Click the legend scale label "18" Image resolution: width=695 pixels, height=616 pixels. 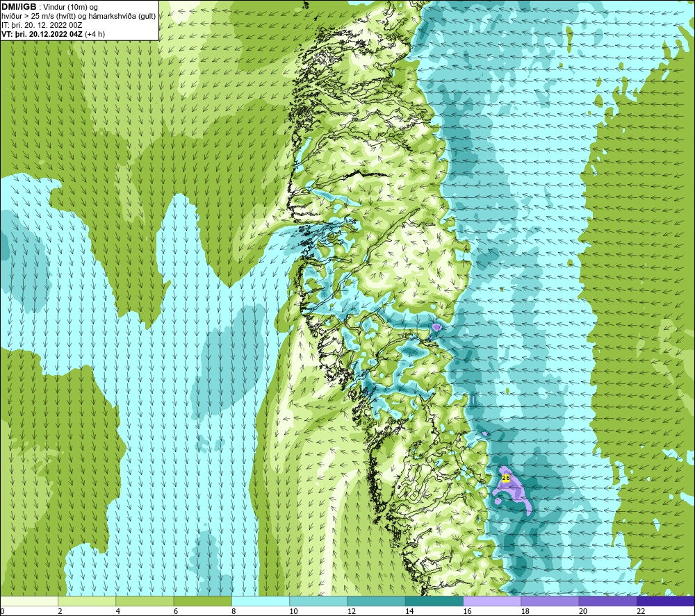525,612
